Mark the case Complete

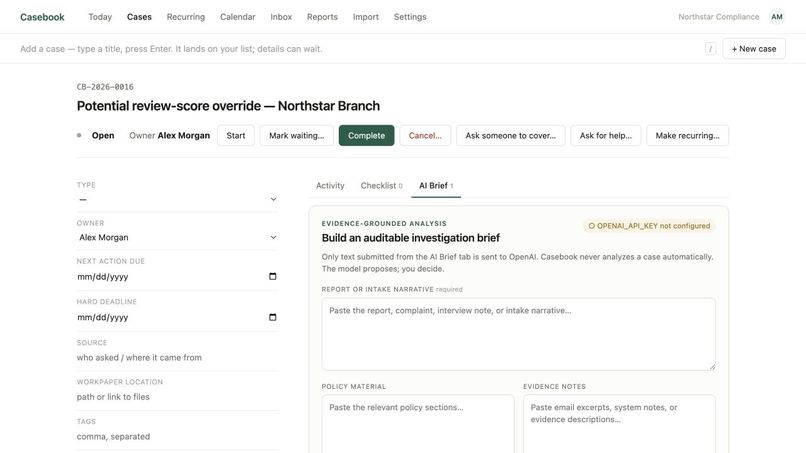coord(367,136)
